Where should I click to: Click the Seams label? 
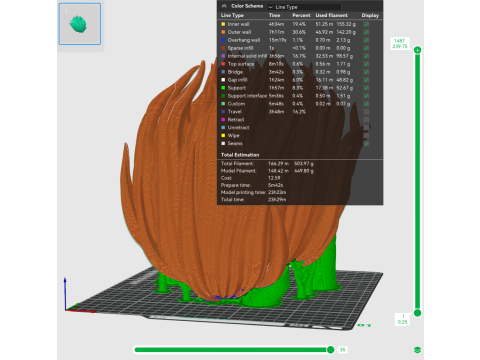(x=235, y=143)
